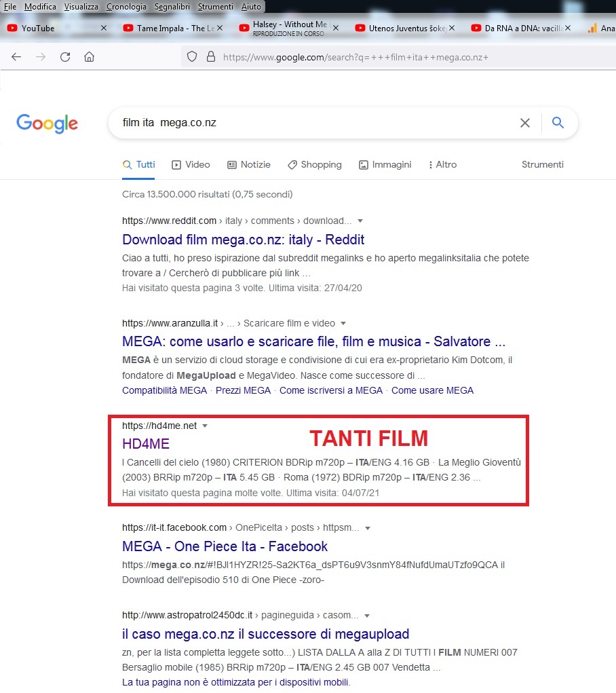
Task: Open the Aiuto menu
Action: pos(251,7)
